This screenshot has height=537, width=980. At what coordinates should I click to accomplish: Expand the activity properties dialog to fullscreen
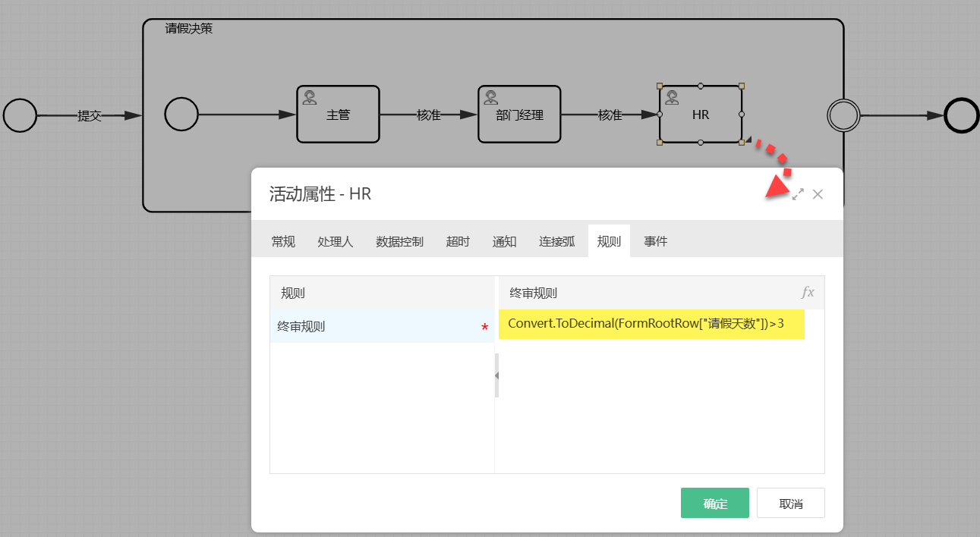(798, 194)
